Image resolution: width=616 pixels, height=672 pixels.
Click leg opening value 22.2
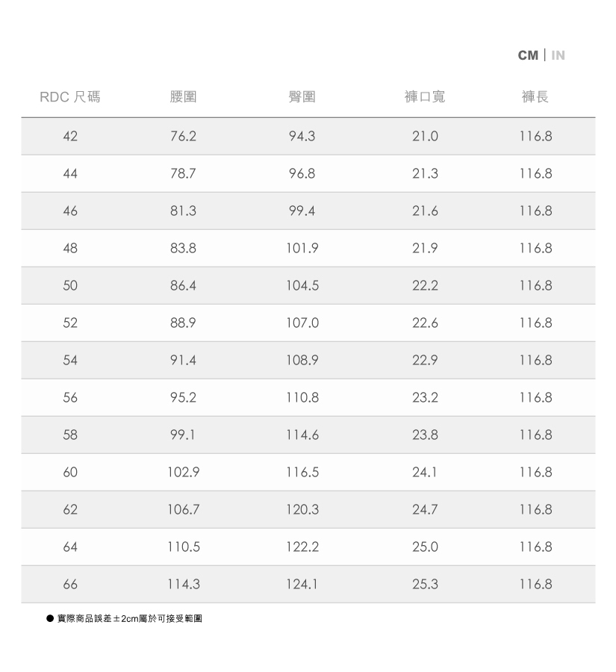click(425, 286)
